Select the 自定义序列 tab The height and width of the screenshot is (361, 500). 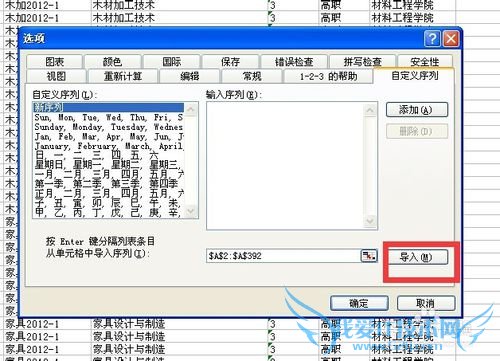pyautogui.click(x=414, y=76)
